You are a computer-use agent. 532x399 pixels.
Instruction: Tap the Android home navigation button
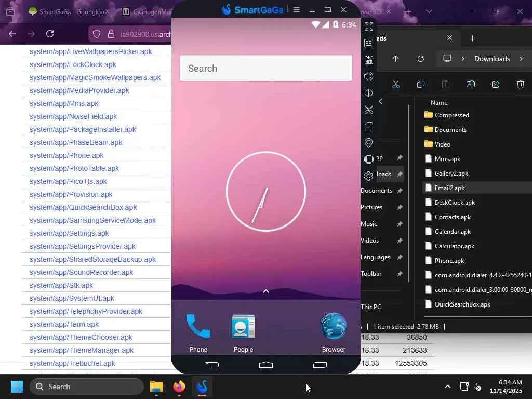[x=266, y=365]
